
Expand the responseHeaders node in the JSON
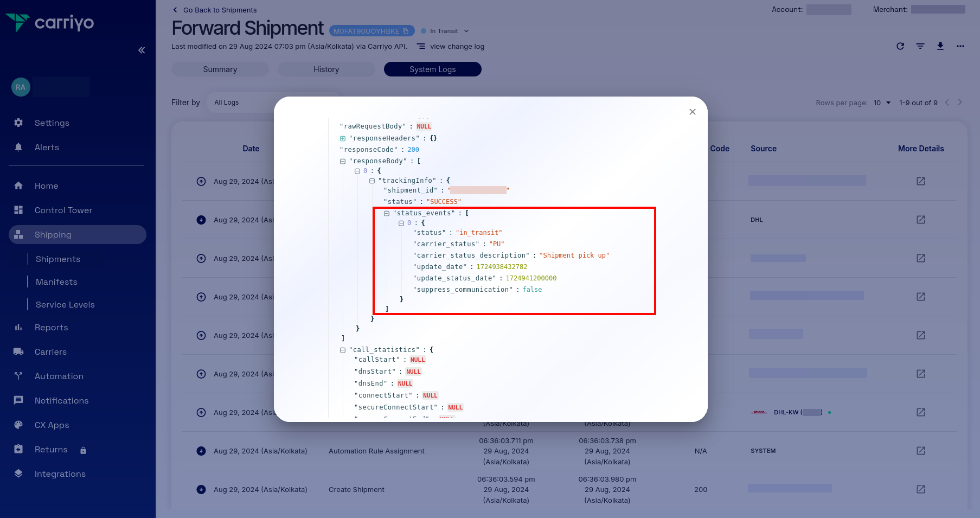click(343, 138)
